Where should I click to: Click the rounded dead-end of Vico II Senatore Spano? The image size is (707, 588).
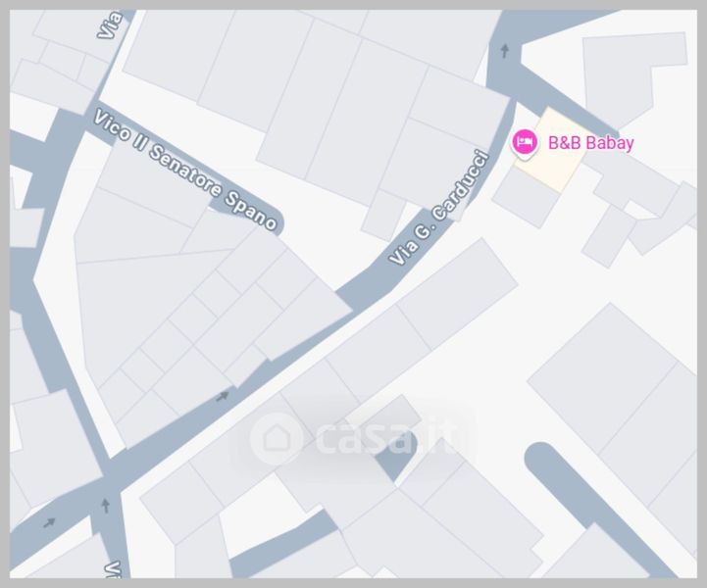[274, 221]
